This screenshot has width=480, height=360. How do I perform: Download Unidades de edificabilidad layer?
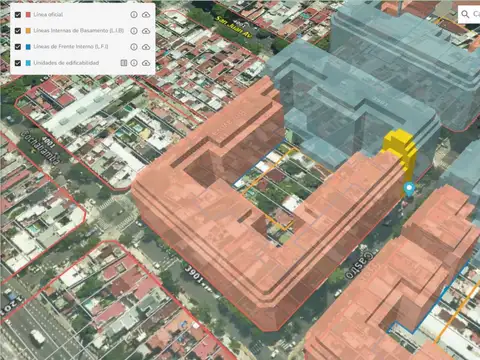click(x=146, y=63)
